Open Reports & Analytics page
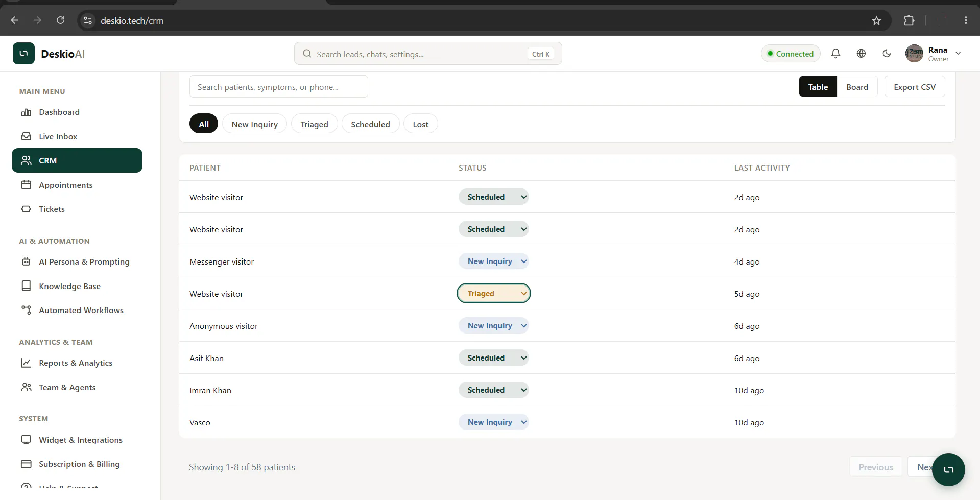The width and height of the screenshot is (980, 500). point(77,363)
